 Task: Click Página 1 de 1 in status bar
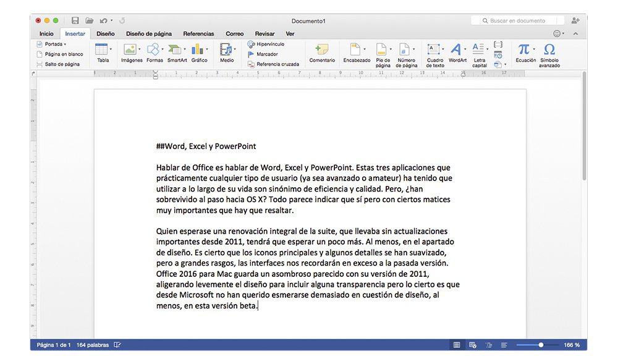tap(54, 345)
